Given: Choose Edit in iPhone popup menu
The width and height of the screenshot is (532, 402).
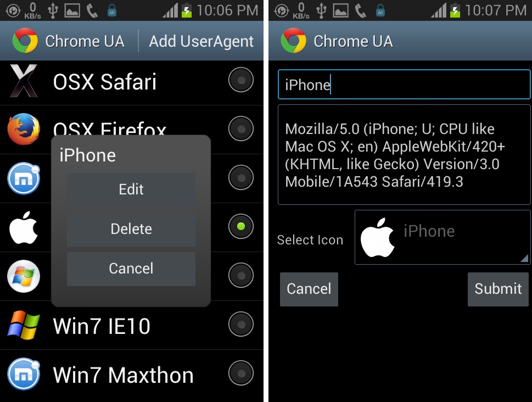Looking at the screenshot, I should click(x=131, y=189).
